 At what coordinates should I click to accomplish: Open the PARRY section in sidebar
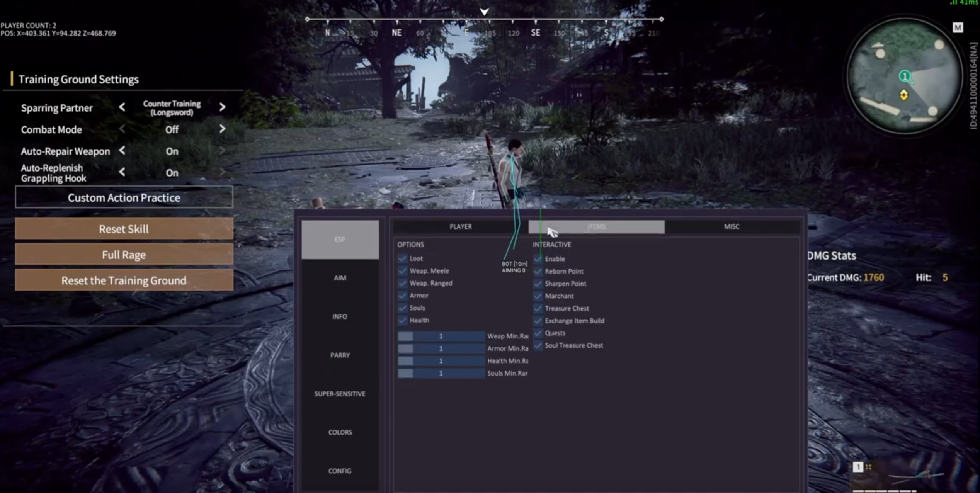[340, 355]
